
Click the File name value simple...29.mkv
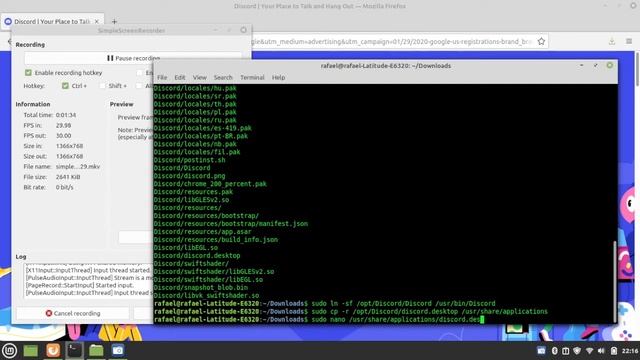(78, 167)
